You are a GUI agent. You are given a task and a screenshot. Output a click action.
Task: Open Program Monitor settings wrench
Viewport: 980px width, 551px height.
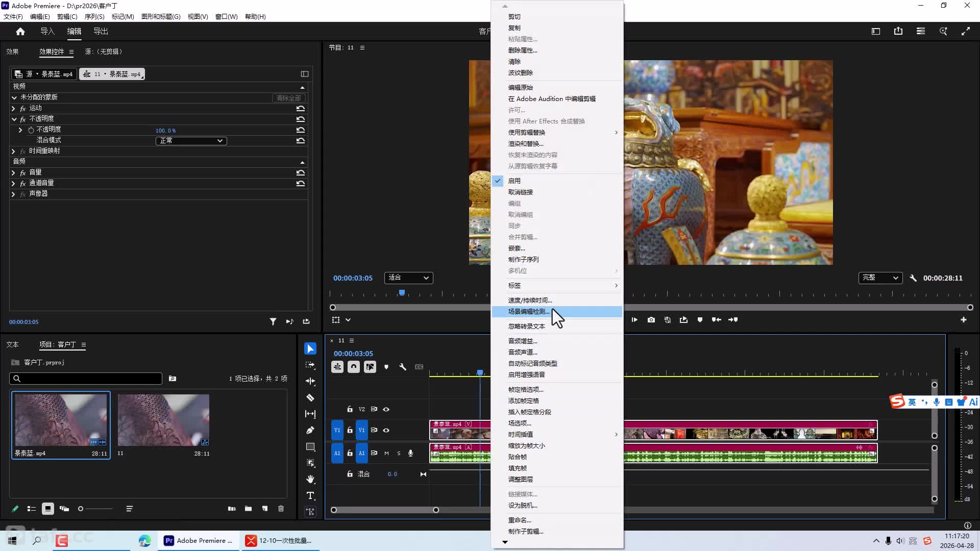click(x=913, y=278)
